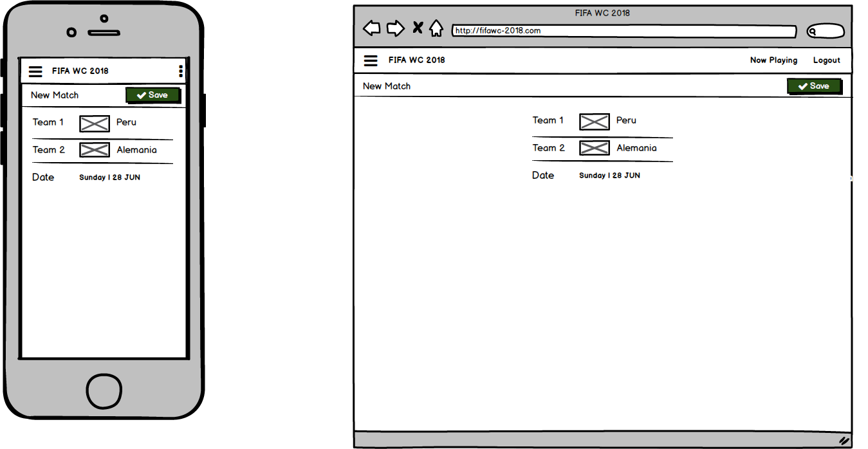Tap the New Match heading on phone
Image resolution: width=868 pixels, height=449 pixels.
tap(55, 95)
